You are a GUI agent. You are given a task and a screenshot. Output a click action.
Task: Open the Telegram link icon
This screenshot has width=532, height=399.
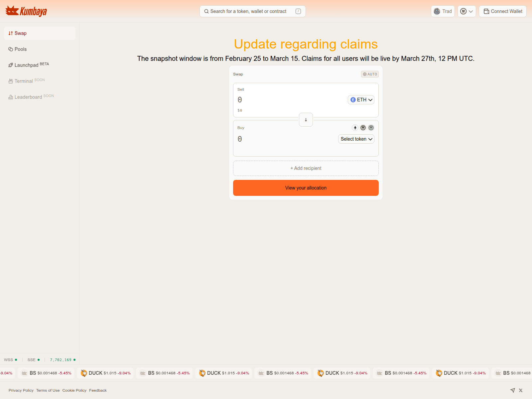pyautogui.click(x=513, y=390)
